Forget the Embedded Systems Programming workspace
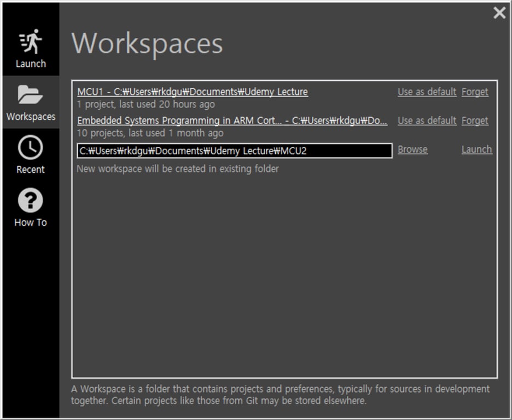 475,120
